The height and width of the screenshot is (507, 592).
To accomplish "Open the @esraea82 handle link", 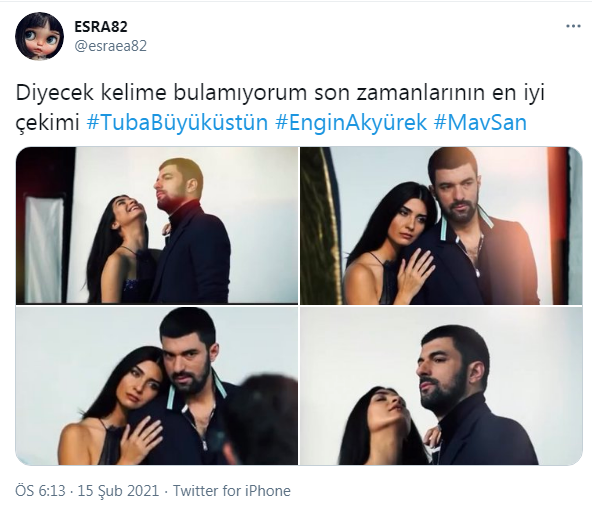I will pyautogui.click(x=111, y=46).
